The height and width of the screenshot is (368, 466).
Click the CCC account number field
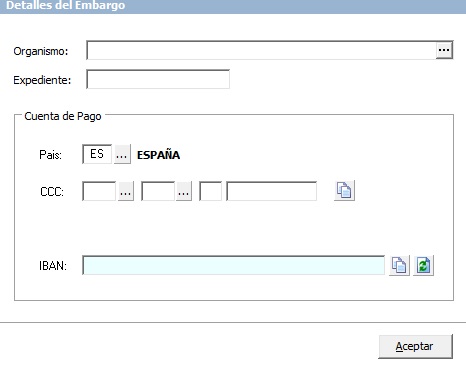271,191
